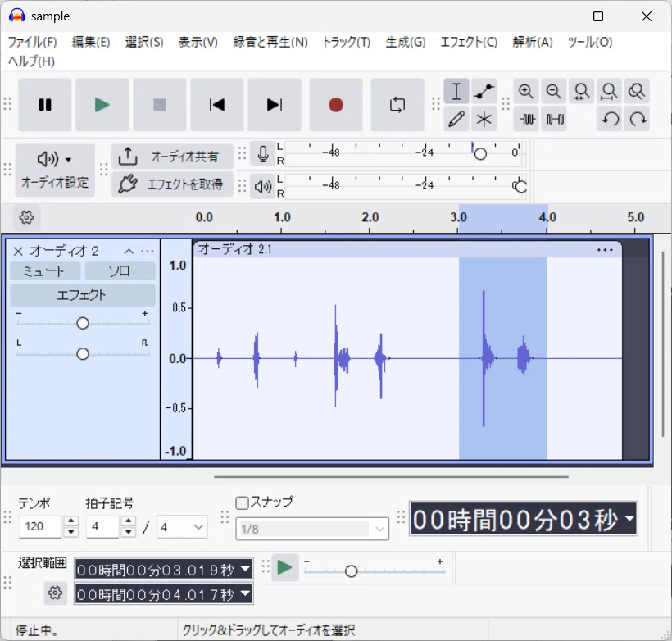Increase time signature numerator stepper
This screenshot has width=672, height=641.
click(128, 521)
